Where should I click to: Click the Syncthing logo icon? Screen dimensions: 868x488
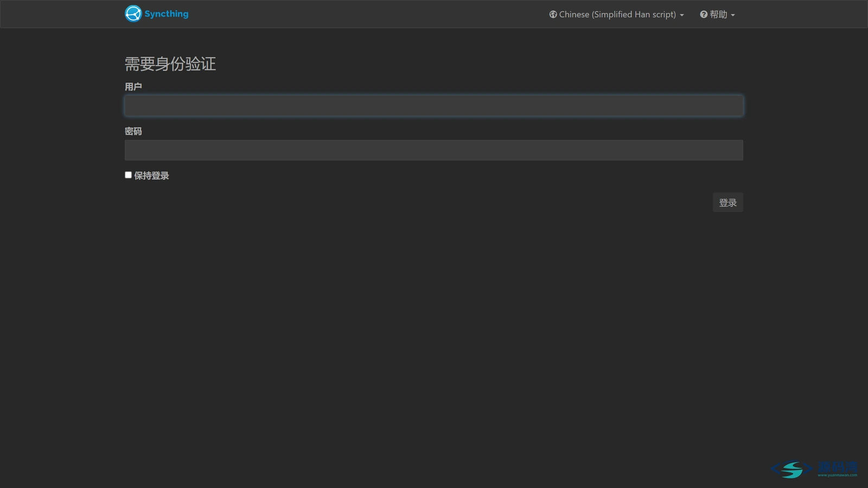[133, 14]
